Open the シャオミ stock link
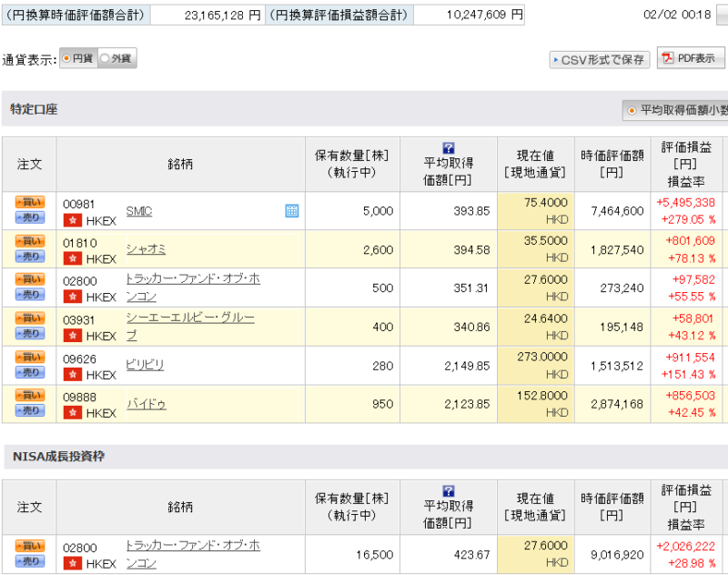The image size is (728, 575). (146, 249)
